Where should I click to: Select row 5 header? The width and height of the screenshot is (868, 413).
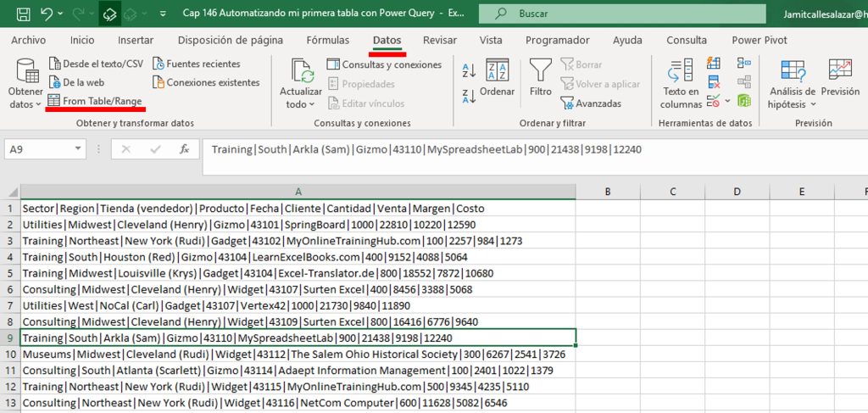(x=10, y=273)
